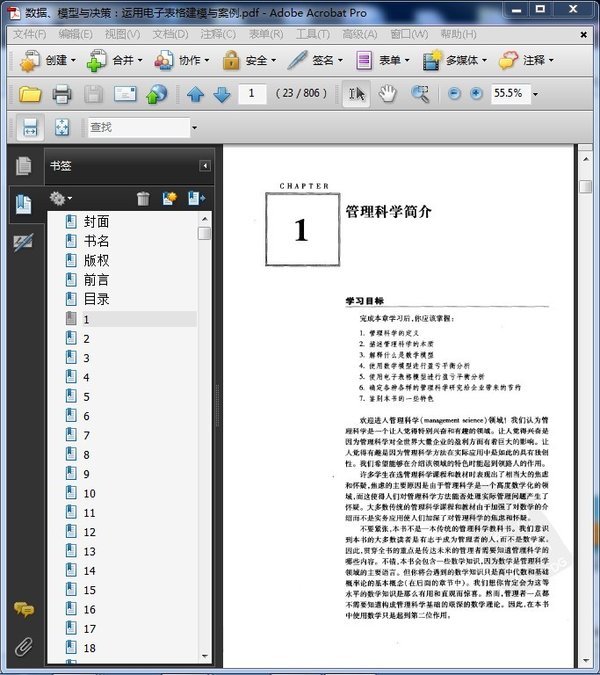Screen dimensions: 600x675
Task: Click the new bookmark icon
Action: click(170, 198)
